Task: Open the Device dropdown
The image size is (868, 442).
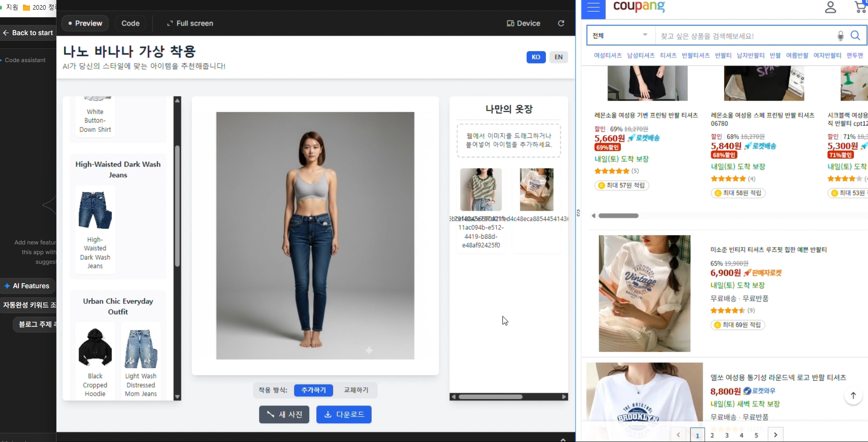Action: click(x=524, y=23)
